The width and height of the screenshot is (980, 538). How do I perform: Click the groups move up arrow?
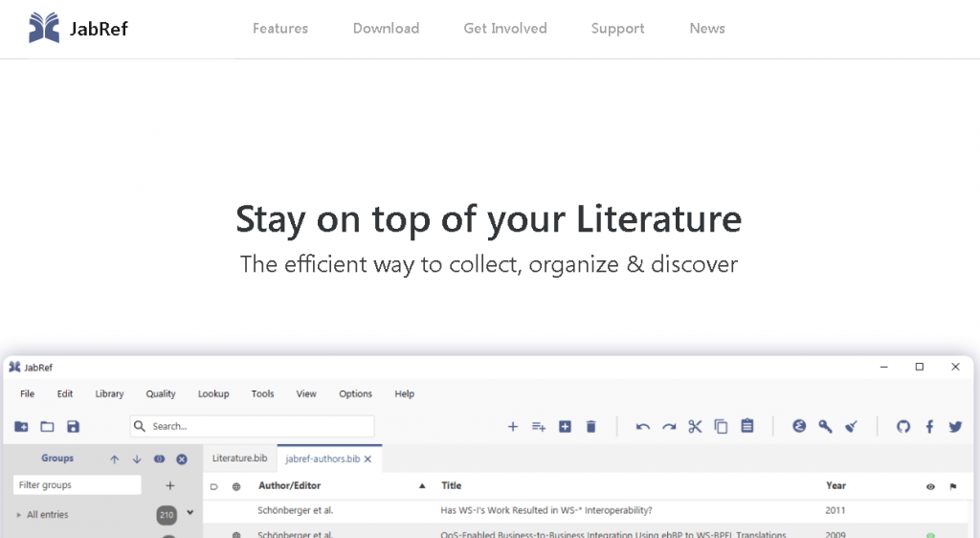pos(115,460)
